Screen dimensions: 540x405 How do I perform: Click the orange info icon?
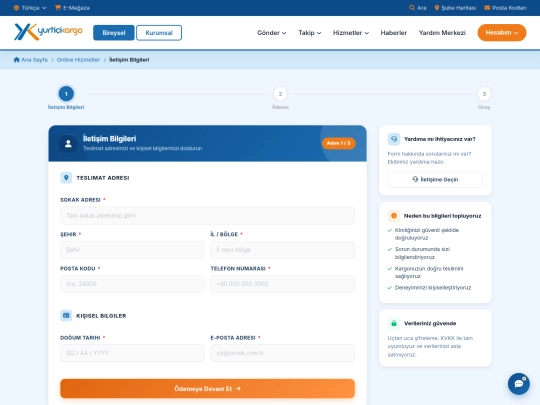click(394, 216)
